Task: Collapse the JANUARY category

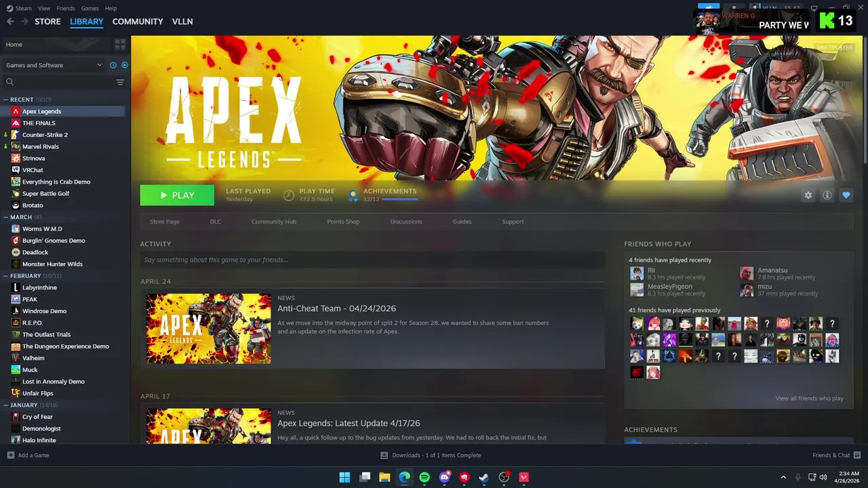Action: [x=6, y=405]
